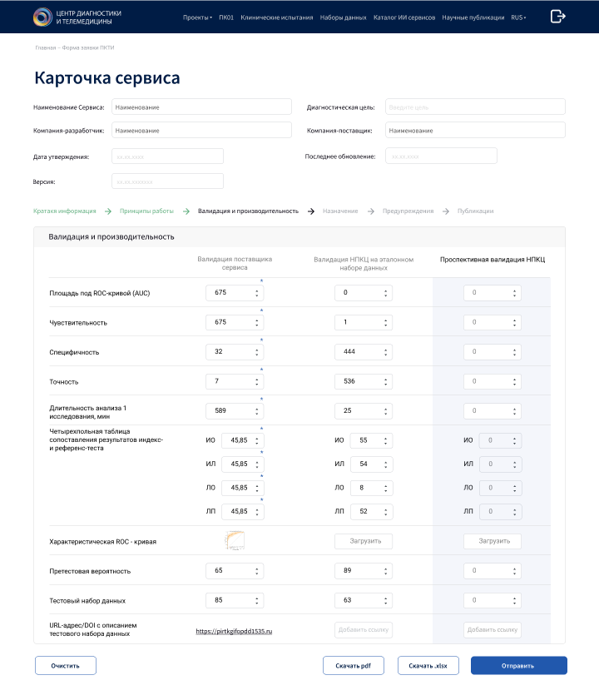
Task: Open Наборы данных menu item
Action: (344, 17)
